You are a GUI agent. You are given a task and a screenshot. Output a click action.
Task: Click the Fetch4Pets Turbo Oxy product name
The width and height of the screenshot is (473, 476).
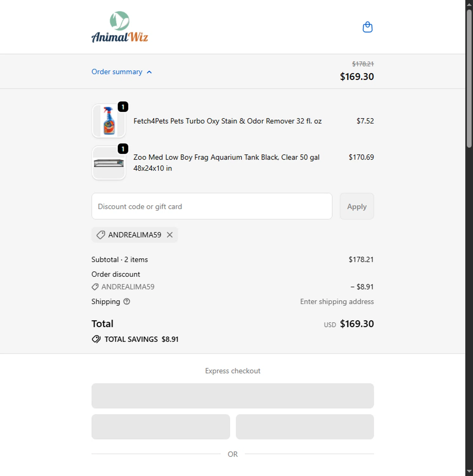(227, 121)
